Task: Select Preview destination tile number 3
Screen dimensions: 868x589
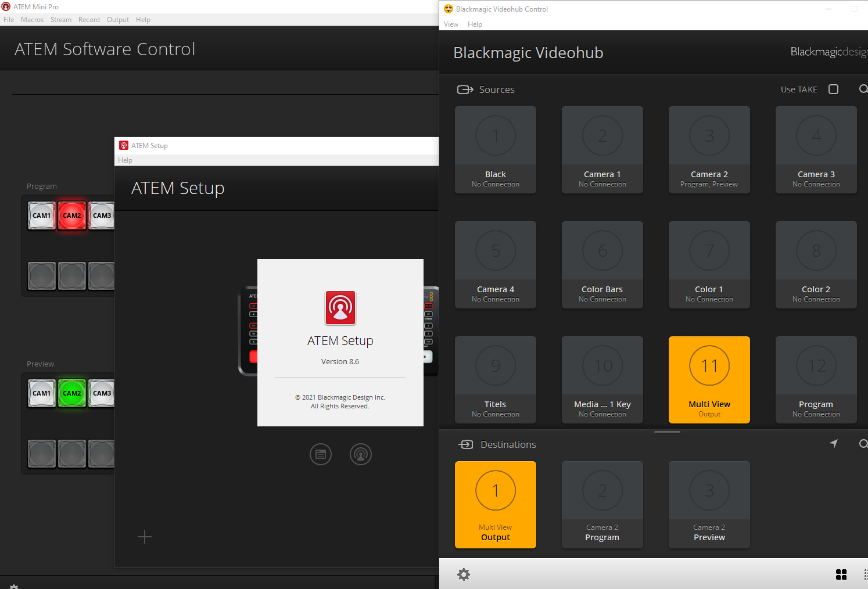Action: click(709, 505)
